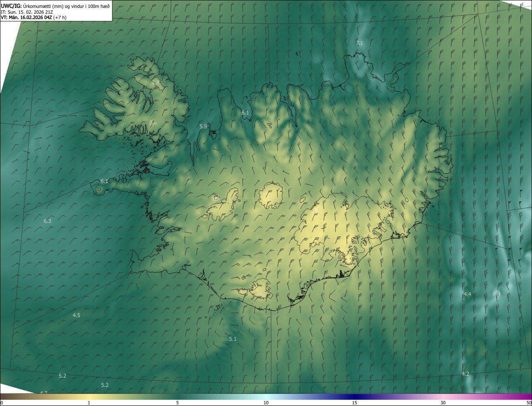Click the color scale tick label 30
Screen dimensions: 532x406
pos(443,403)
